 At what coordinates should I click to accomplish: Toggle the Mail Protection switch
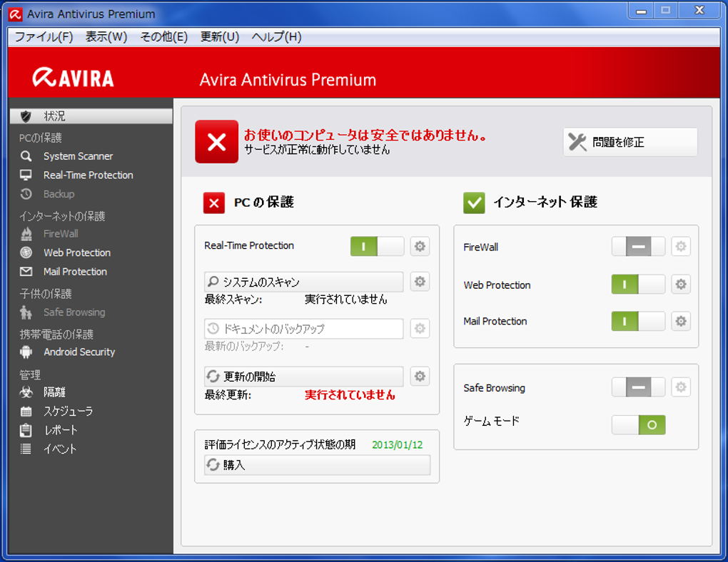tap(638, 321)
